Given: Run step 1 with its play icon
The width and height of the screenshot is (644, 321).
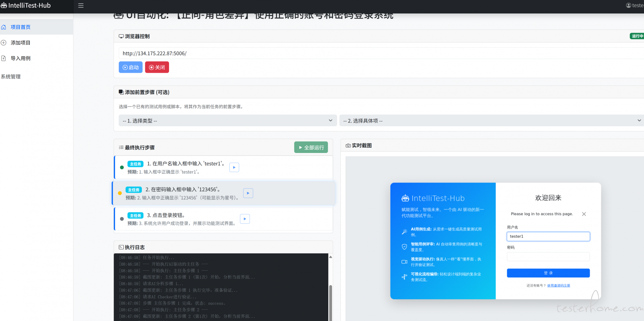Looking at the screenshot, I should (234, 167).
